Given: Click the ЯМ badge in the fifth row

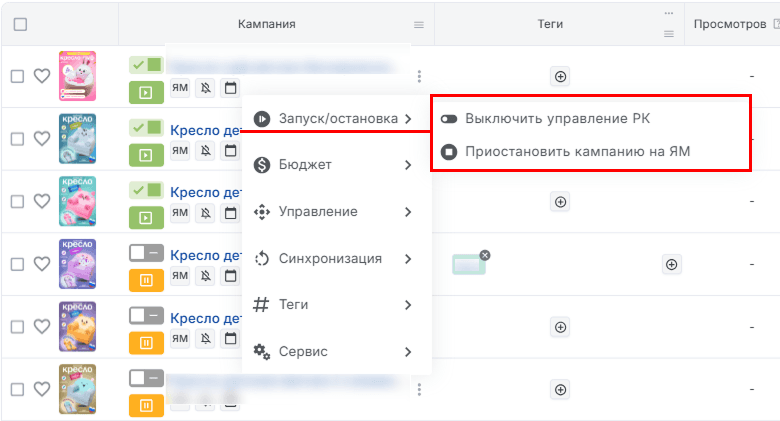Looking at the screenshot, I should point(180,338).
